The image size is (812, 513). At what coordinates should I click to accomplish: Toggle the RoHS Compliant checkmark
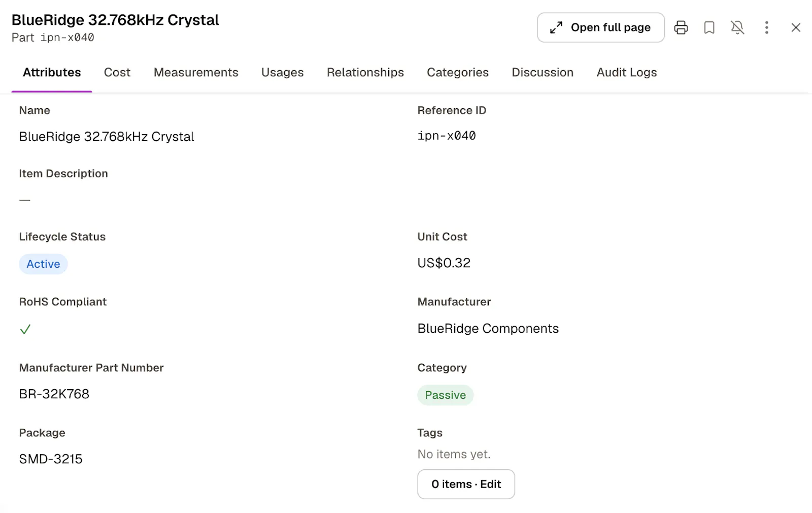point(25,330)
